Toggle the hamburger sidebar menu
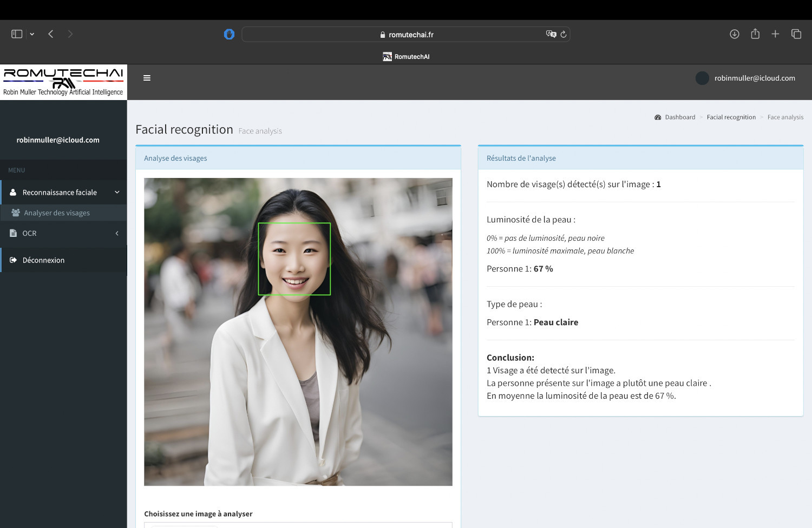The height and width of the screenshot is (528, 812). tap(147, 78)
